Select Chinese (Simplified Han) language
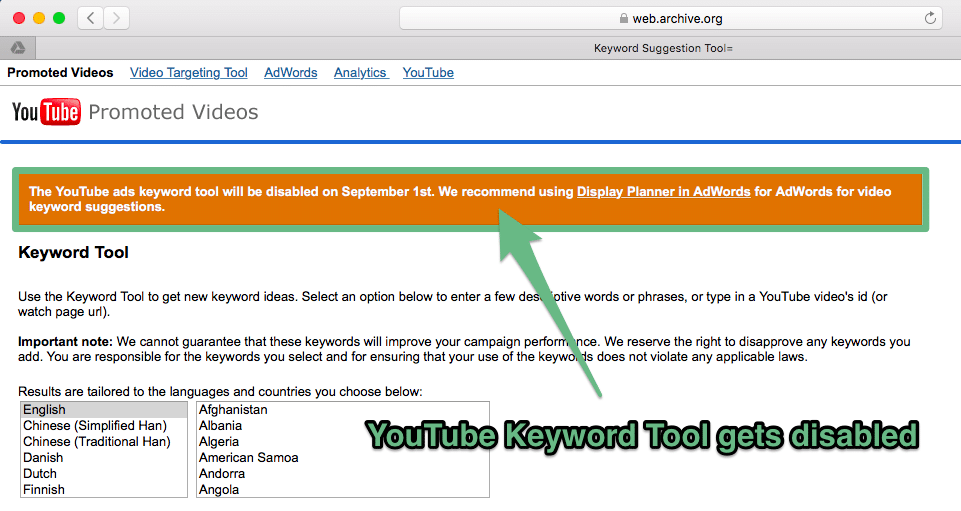The height and width of the screenshot is (511, 961). (x=104, y=425)
